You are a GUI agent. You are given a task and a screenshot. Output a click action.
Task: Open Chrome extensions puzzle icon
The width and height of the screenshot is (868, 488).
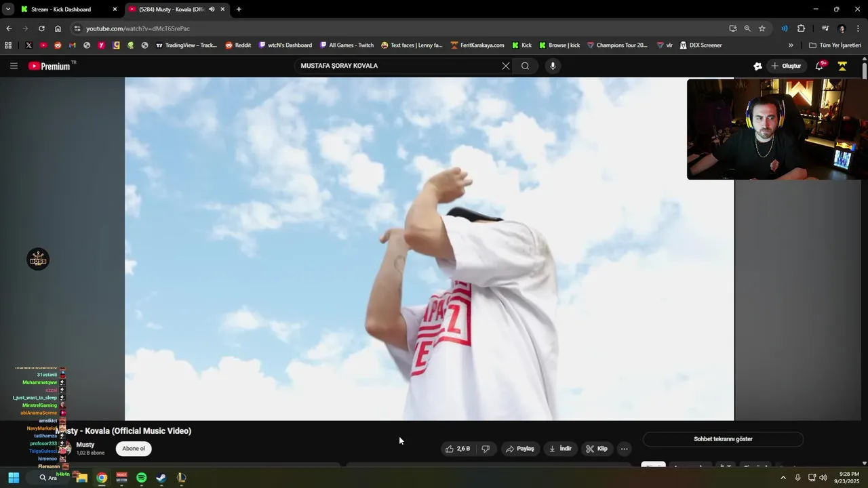[x=801, y=28]
